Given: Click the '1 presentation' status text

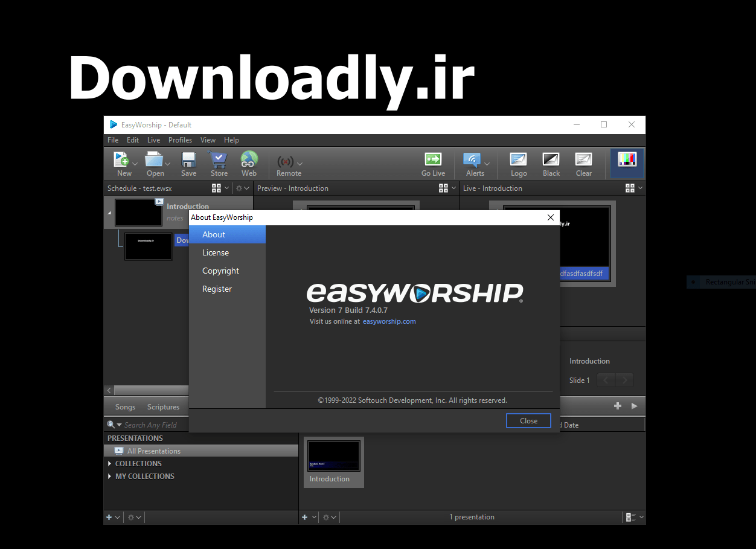Looking at the screenshot, I should pyautogui.click(x=472, y=517).
